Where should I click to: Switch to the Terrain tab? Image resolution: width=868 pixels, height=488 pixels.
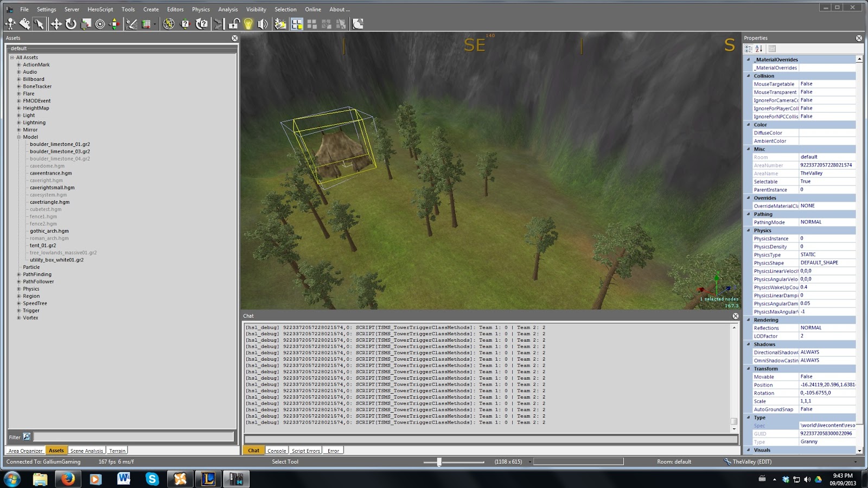pos(117,451)
